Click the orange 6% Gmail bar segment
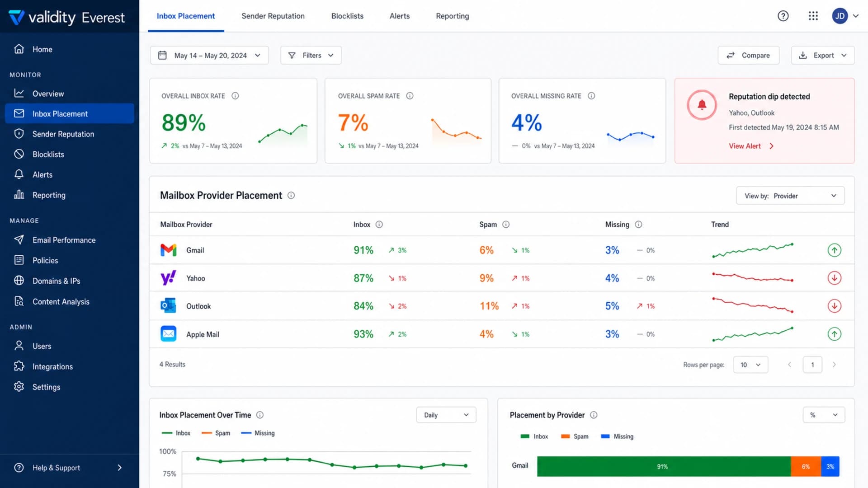Screen dimensions: 868x488 tap(806, 466)
